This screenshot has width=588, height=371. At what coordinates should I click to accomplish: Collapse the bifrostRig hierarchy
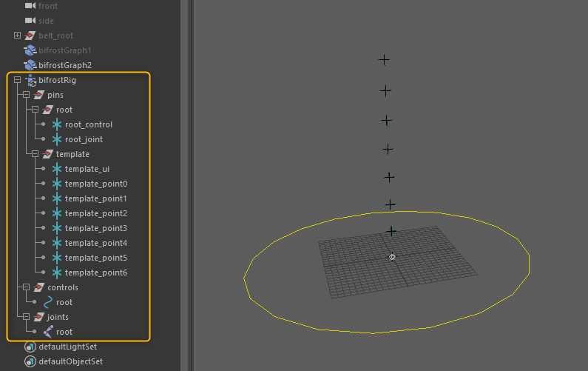pyautogui.click(x=17, y=80)
